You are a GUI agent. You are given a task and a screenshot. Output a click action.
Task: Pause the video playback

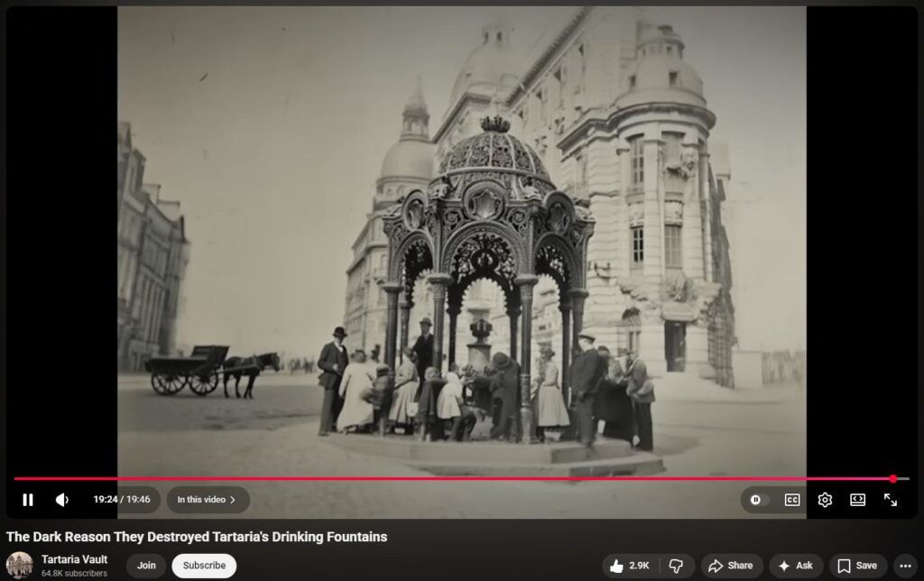click(x=28, y=500)
